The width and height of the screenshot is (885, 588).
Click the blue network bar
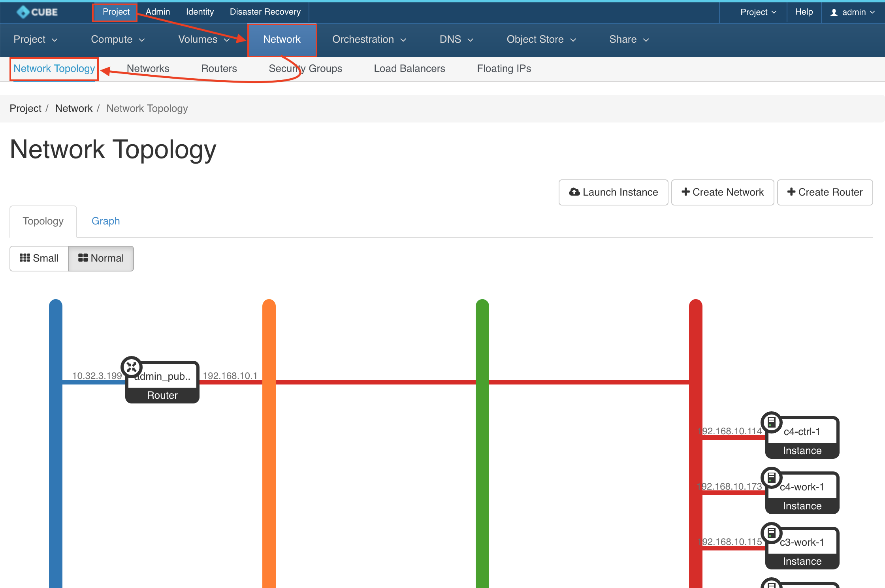pyautogui.click(x=56, y=443)
